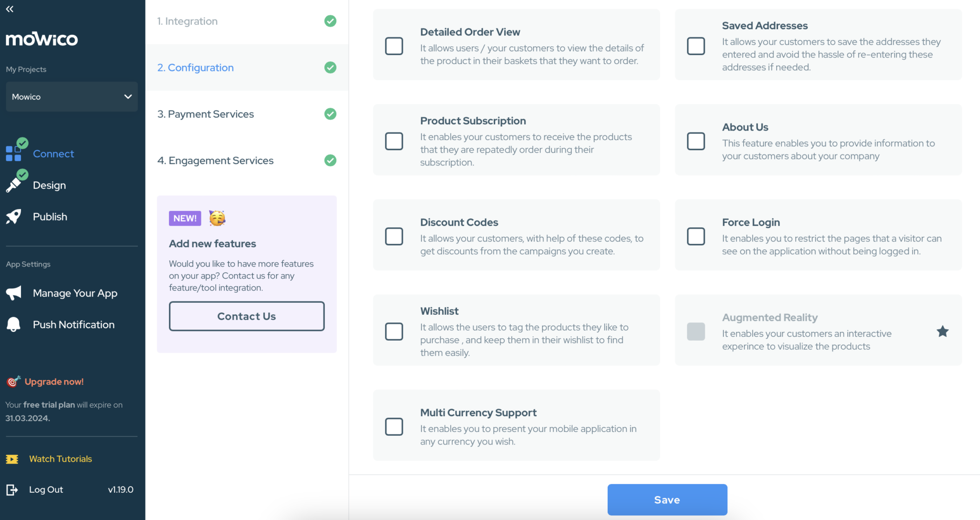
Task: Click the Upgrade now link
Action: click(53, 381)
